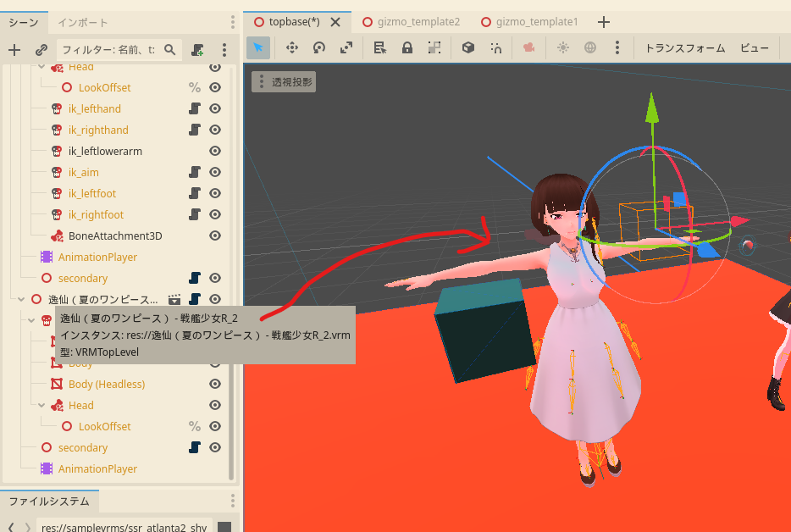Screen dimensions: 791x532
Task: Collapse the 逸仙（夏のワンピース root node
Action: point(21,299)
